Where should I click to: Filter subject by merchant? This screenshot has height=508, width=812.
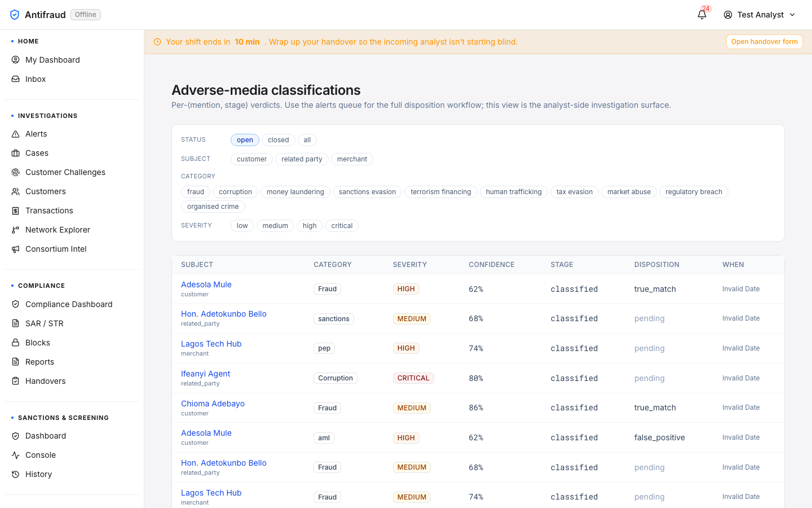coord(352,159)
